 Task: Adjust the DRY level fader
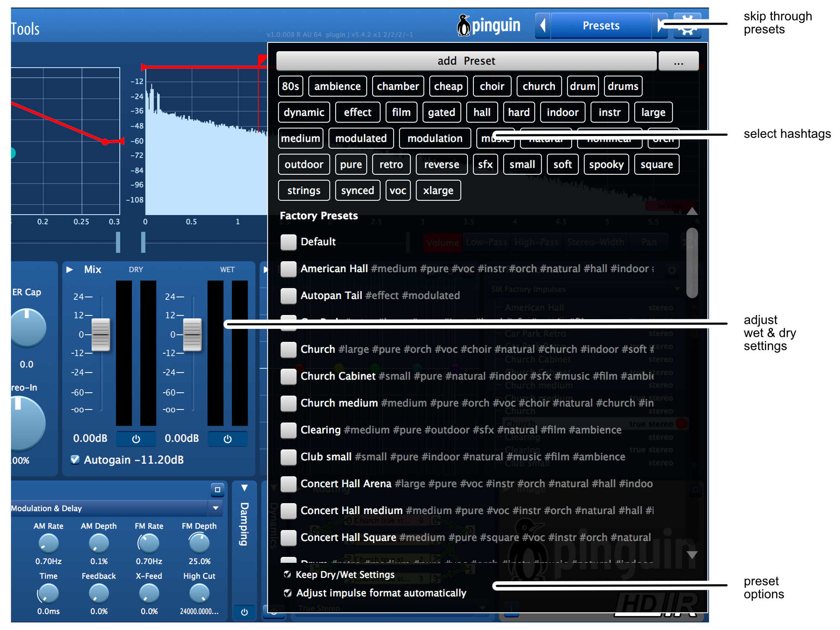coord(101,335)
